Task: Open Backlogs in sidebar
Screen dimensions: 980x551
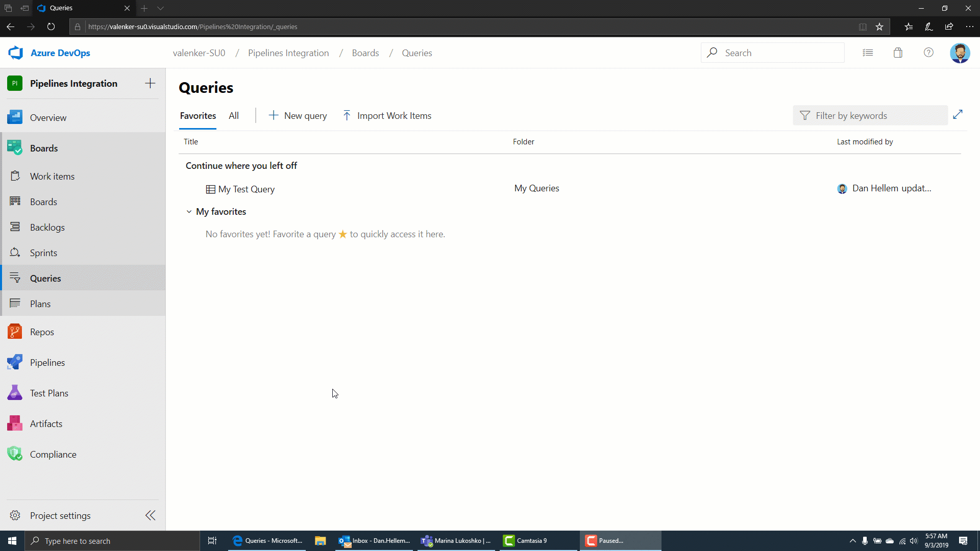Action: tap(47, 227)
